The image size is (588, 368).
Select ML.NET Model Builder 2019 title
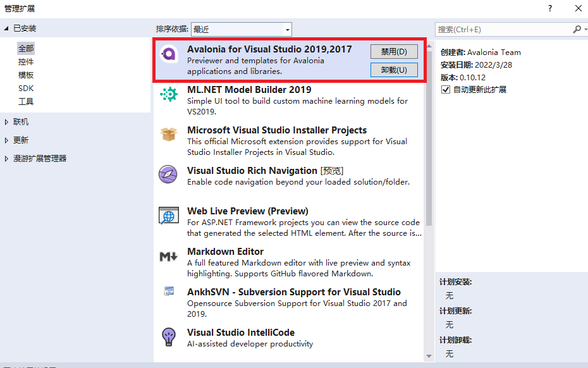coord(249,90)
